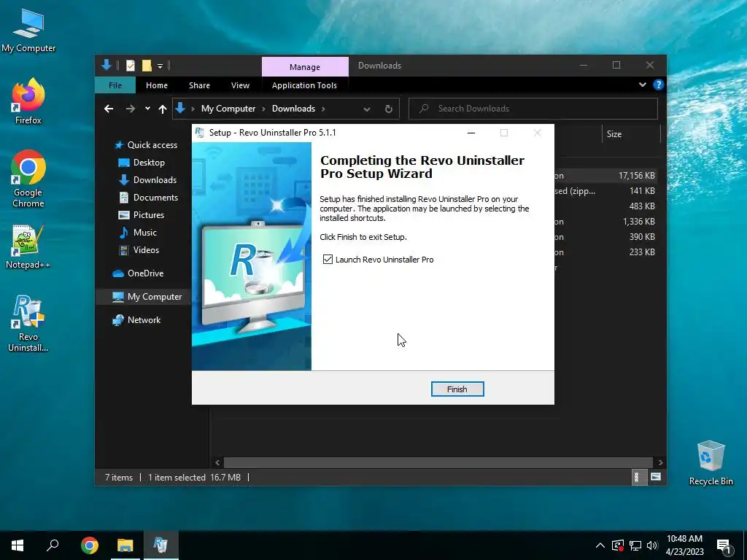Image resolution: width=747 pixels, height=560 pixels.
Task: Click My Computer in address breadcrumb
Action: [x=228, y=109]
